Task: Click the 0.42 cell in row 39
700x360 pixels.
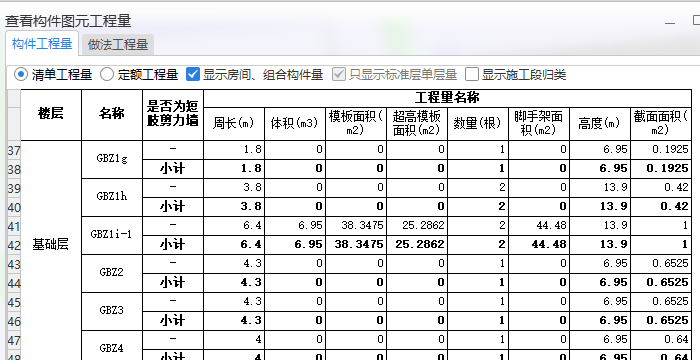Action: [661, 188]
